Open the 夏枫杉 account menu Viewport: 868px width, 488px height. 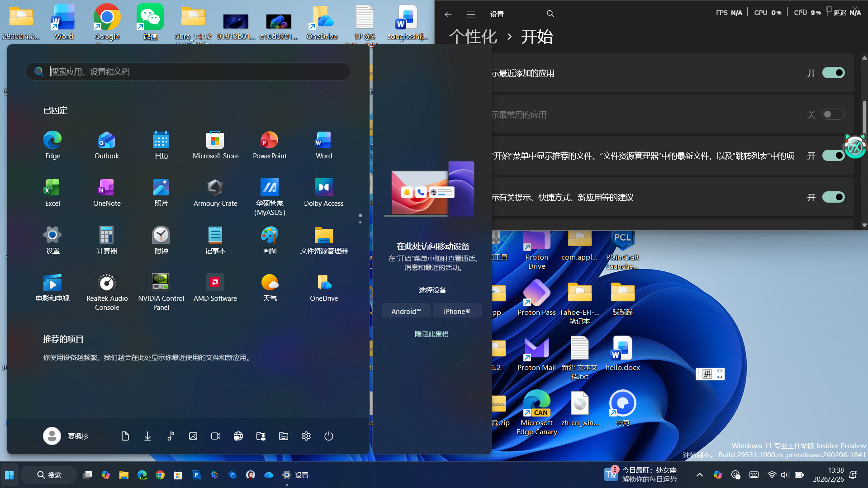66,436
